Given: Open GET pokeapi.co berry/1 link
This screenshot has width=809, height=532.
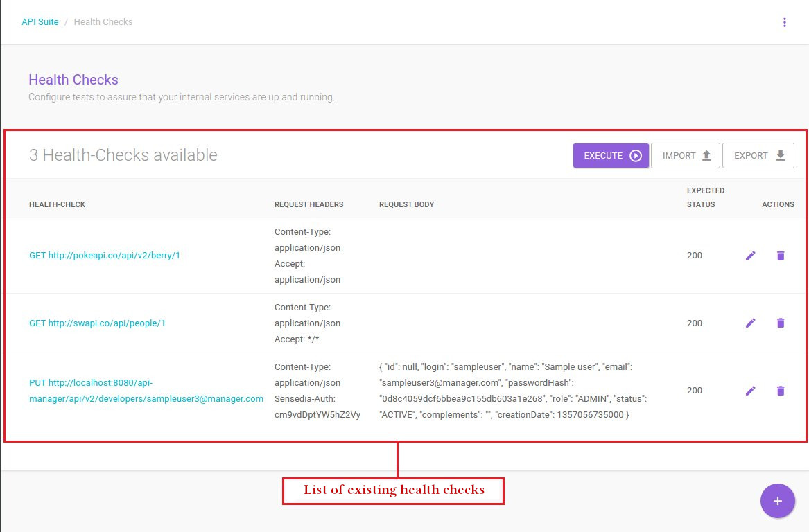Looking at the screenshot, I should [x=104, y=256].
